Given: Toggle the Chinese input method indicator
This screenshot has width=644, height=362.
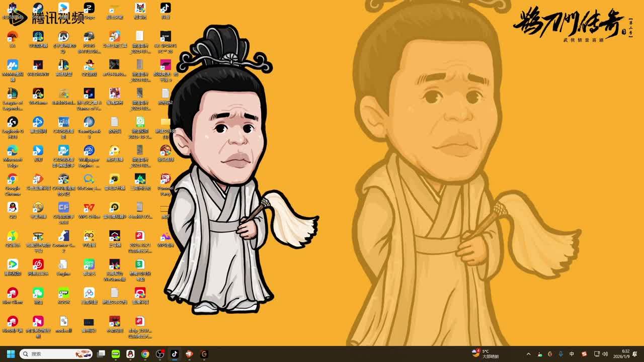Looking at the screenshot, I should pos(572,354).
